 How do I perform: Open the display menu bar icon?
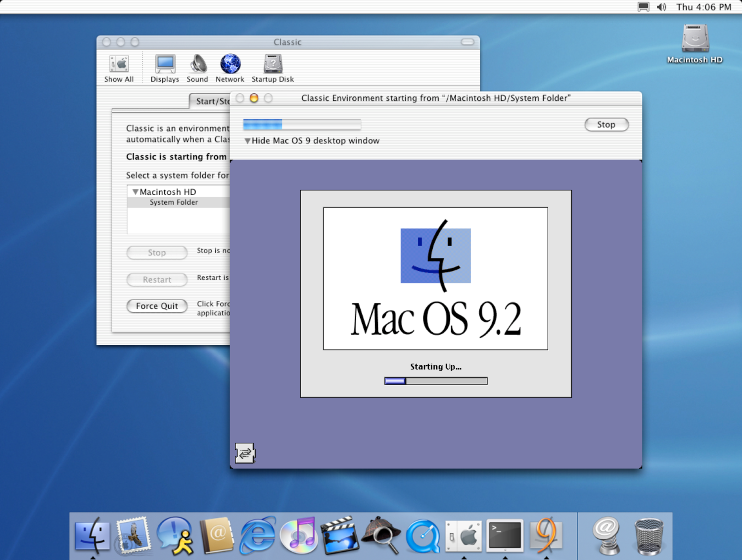tap(643, 7)
